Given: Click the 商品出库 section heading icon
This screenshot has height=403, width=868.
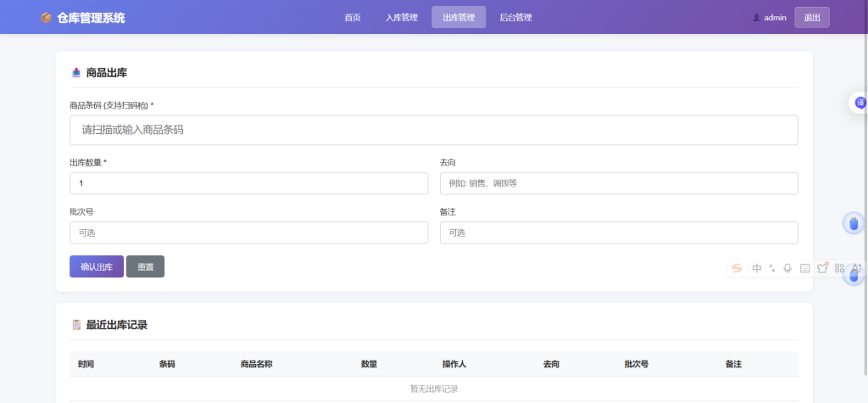Looking at the screenshot, I should coord(76,73).
